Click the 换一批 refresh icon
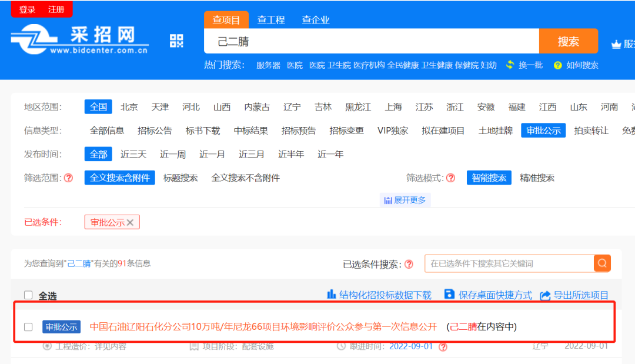Image resolution: width=635 pixels, height=364 pixels. click(510, 65)
